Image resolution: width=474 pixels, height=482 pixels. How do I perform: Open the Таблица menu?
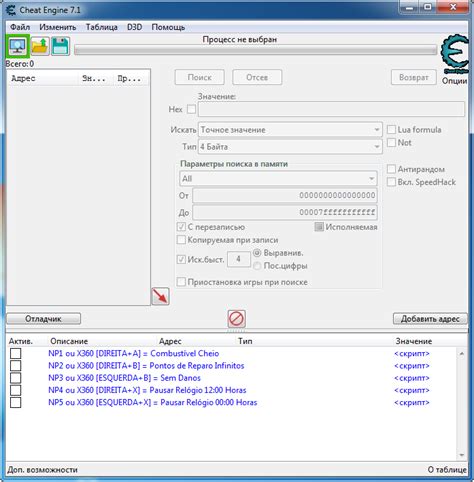[101, 27]
